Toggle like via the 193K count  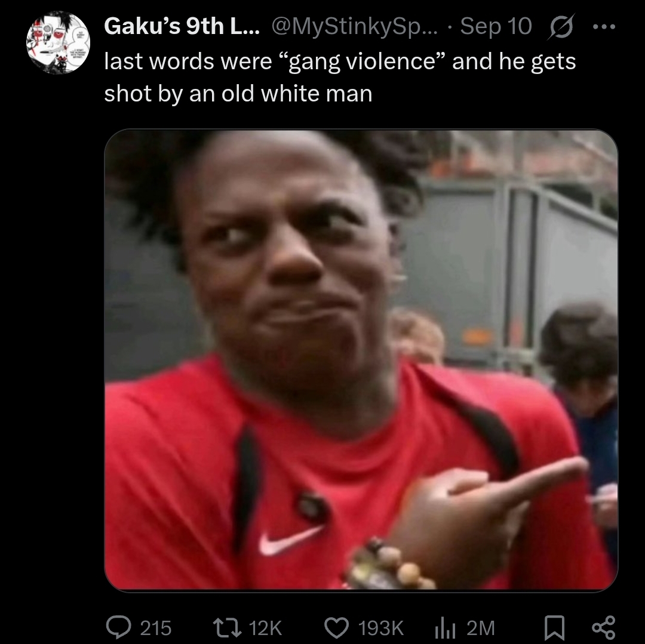point(380,628)
